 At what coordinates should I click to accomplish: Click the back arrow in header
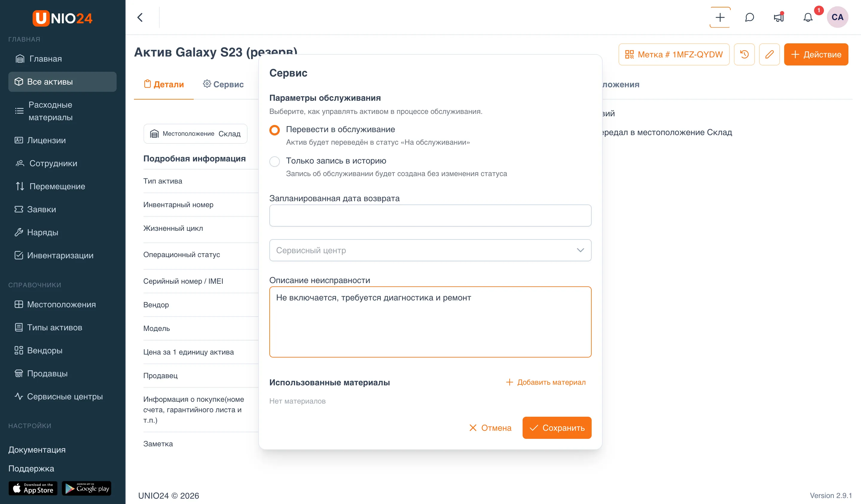140,17
